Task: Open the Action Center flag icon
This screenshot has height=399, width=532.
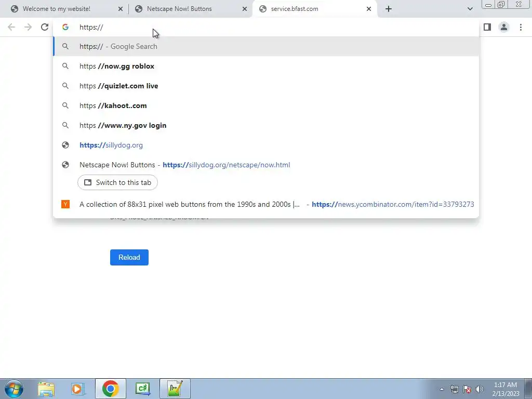Action: [467, 389]
